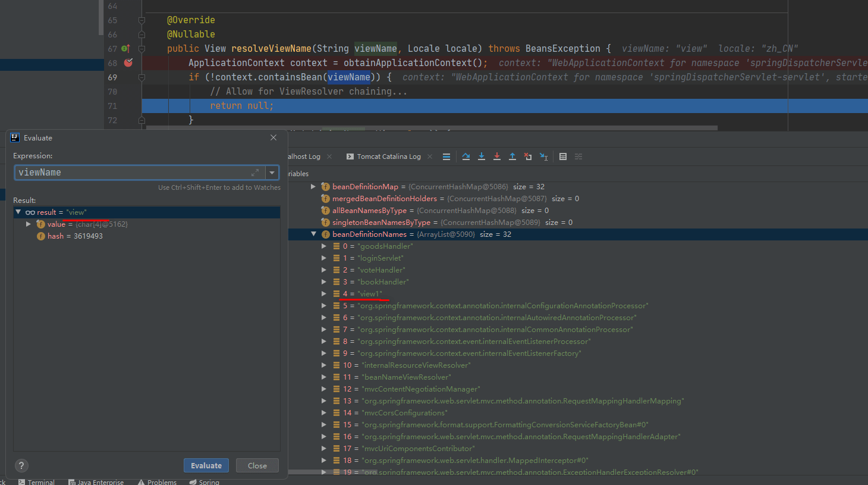Image resolution: width=868 pixels, height=485 pixels.
Task: Click the breakpoint marker on line 68
Action: coord(128,62)
